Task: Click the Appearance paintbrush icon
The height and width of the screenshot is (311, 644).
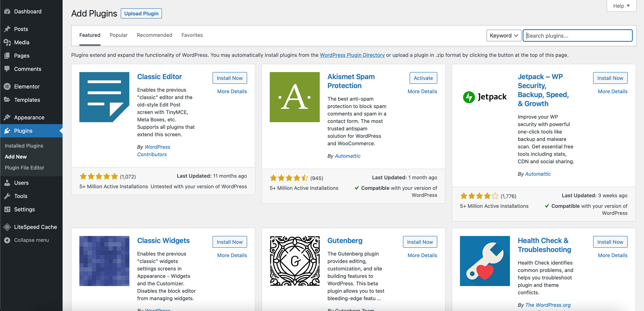Action: (7, 118)
